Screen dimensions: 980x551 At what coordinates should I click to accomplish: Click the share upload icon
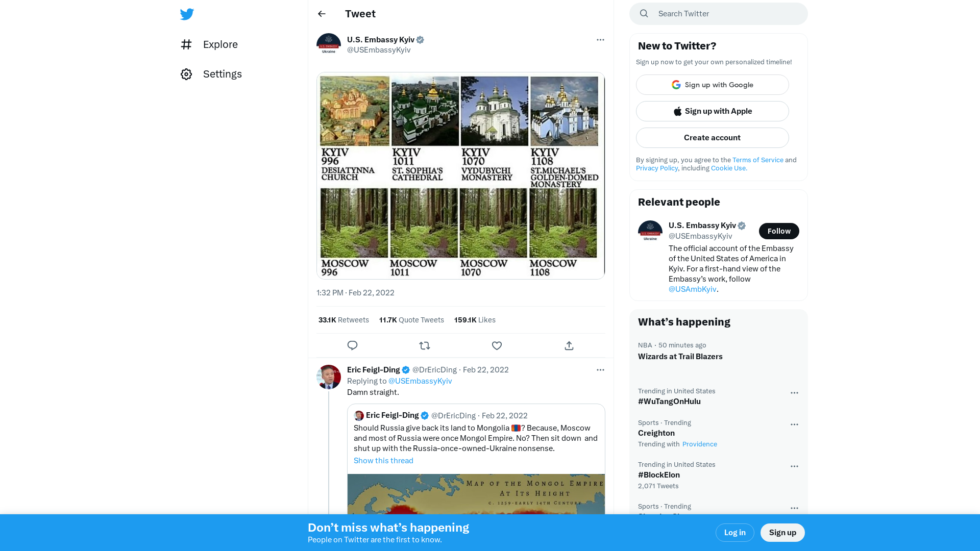[569, 345]
